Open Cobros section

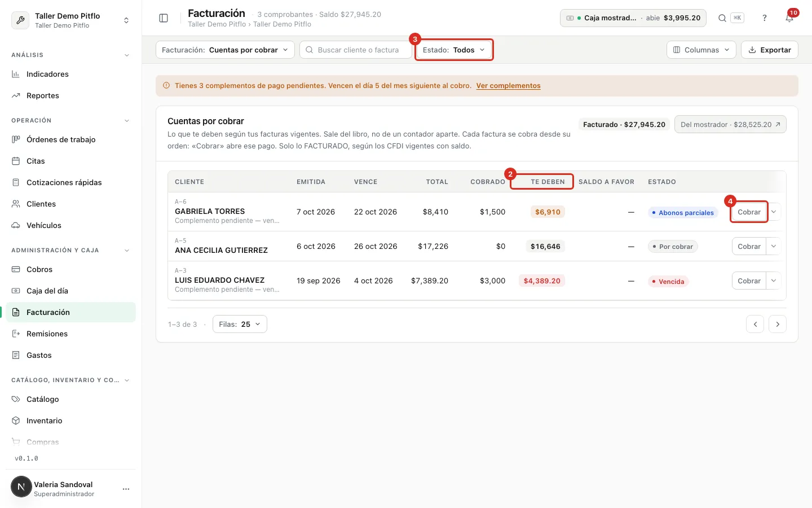pos(70,269)
